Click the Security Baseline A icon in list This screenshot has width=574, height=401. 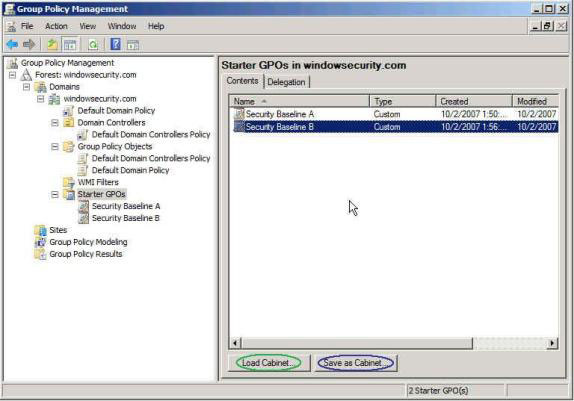point(239,114)
